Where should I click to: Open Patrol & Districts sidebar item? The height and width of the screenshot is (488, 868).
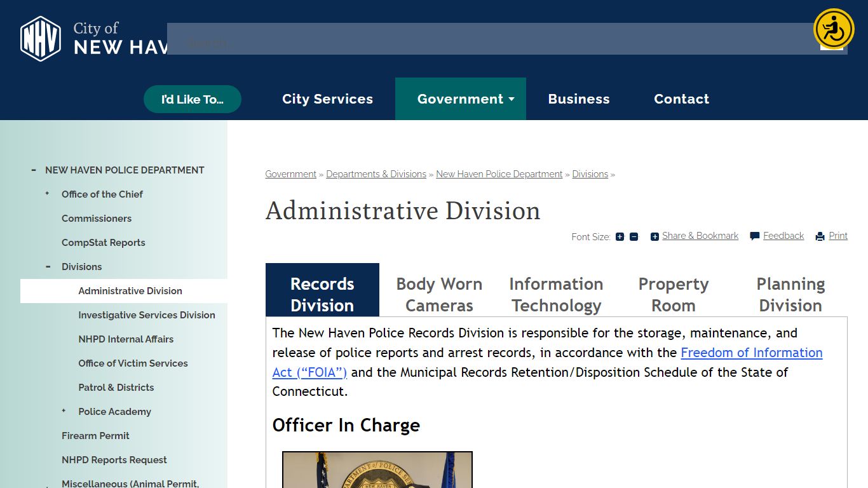coord(116,388)
